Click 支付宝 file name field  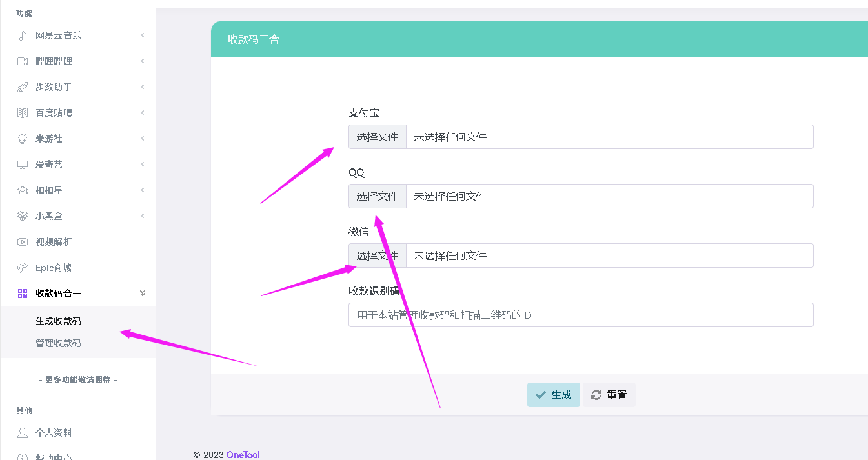tap(610, 137)
